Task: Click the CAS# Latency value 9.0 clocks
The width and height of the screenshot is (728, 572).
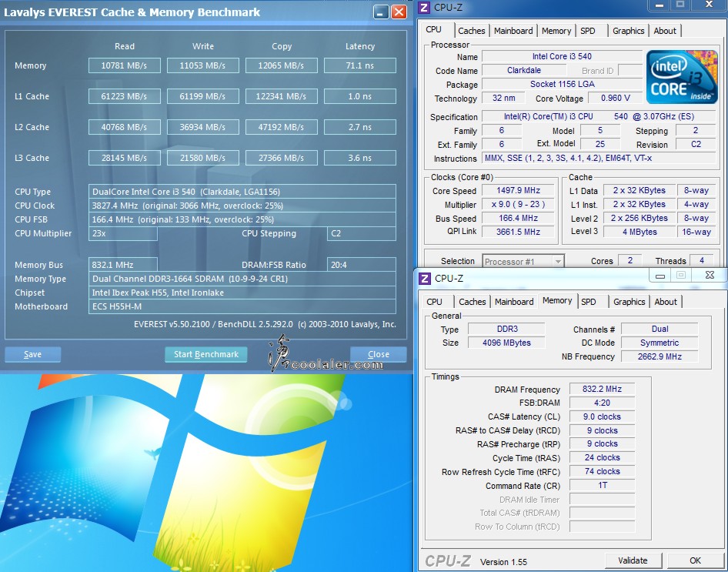Action: point(602,416)
